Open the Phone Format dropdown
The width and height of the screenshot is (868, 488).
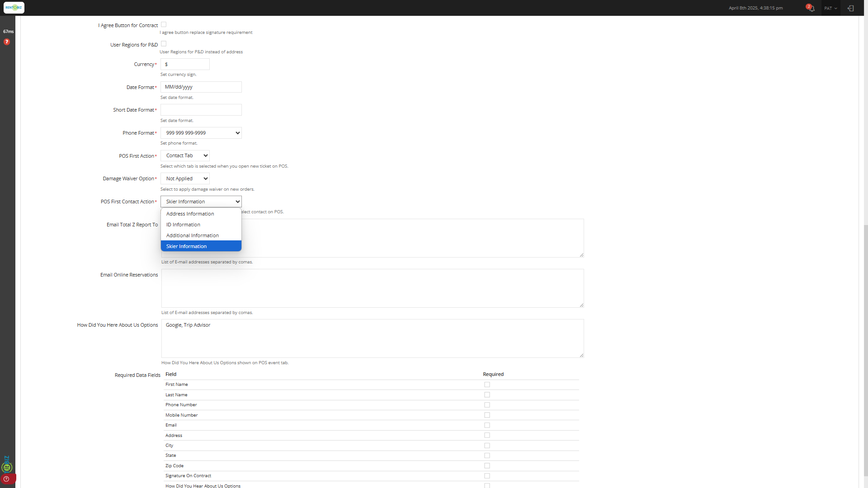201,133
